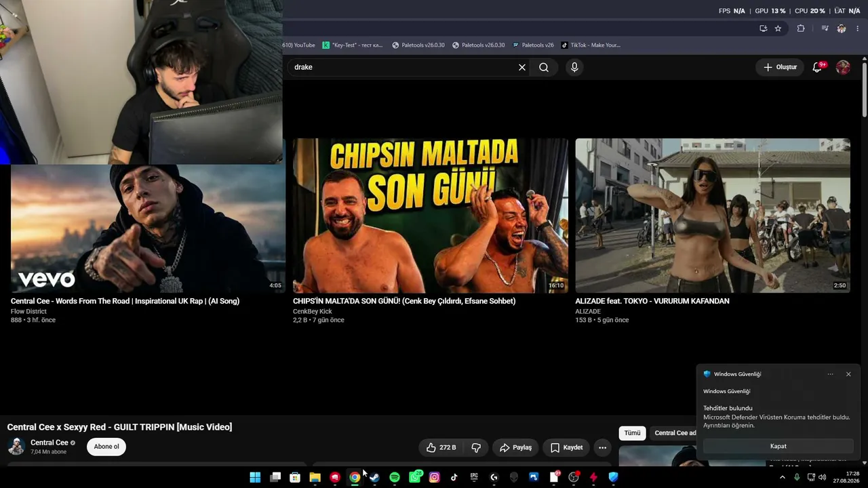Open Logitech G HUB from the taskbar

pos(494,477)
